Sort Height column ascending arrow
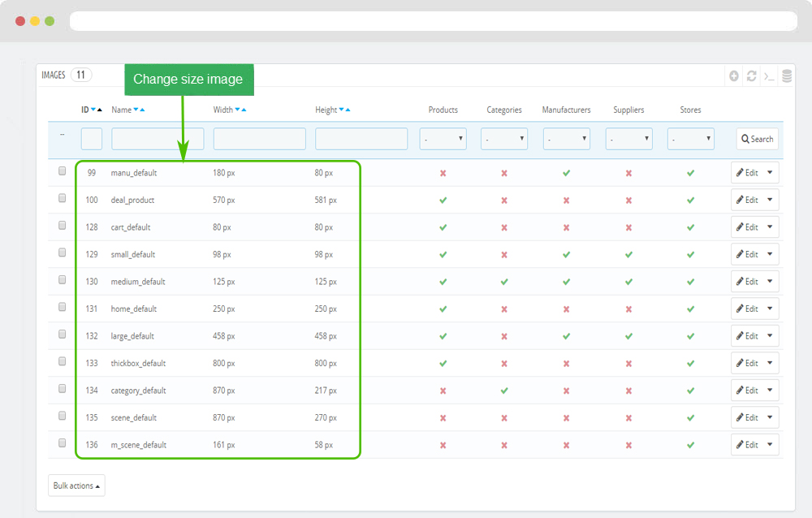 [348, 110]
